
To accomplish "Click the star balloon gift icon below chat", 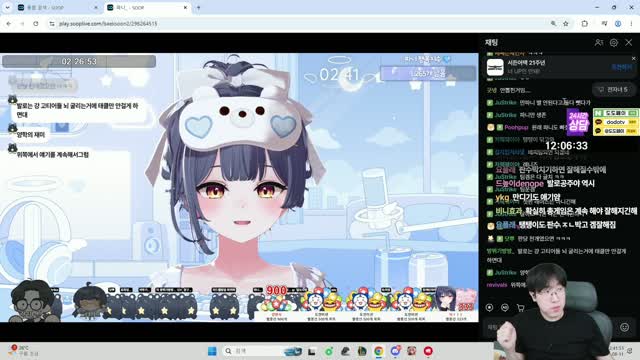I will pos(489,307).
